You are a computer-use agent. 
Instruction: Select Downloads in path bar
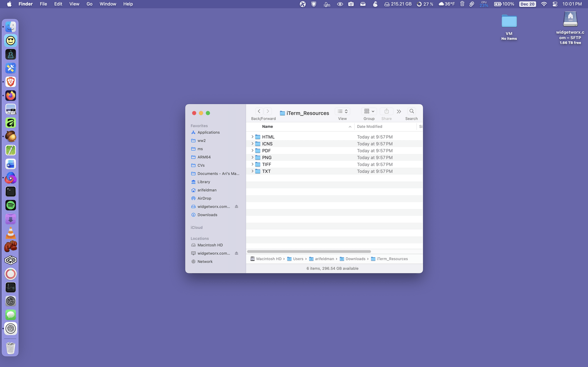pos(355,259)
